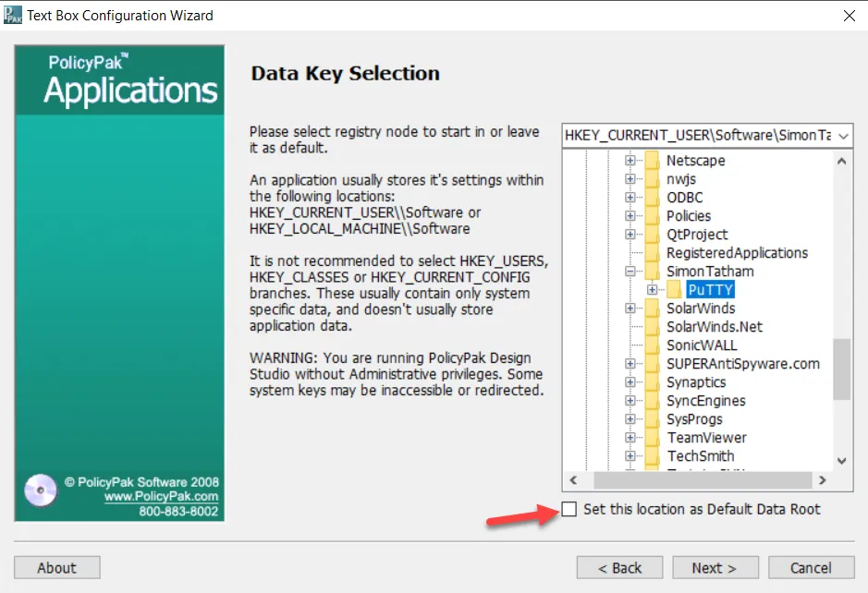Select the SysProgs tree item

coord(694,419)
